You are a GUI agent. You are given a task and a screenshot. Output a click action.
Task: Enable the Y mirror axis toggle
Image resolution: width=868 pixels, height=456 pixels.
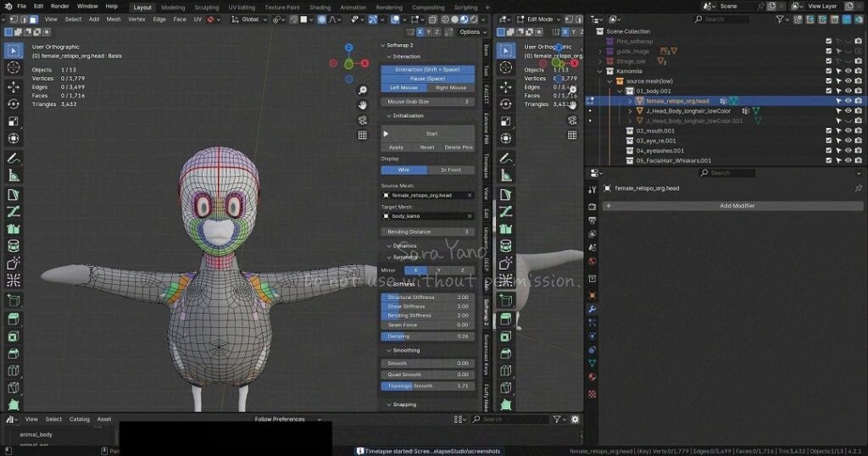tap(439, 270)
